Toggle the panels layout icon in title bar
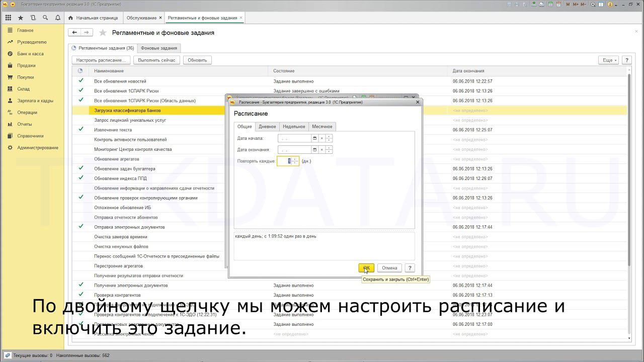Screen dimensions: 644x362 [x=601, y=4]
